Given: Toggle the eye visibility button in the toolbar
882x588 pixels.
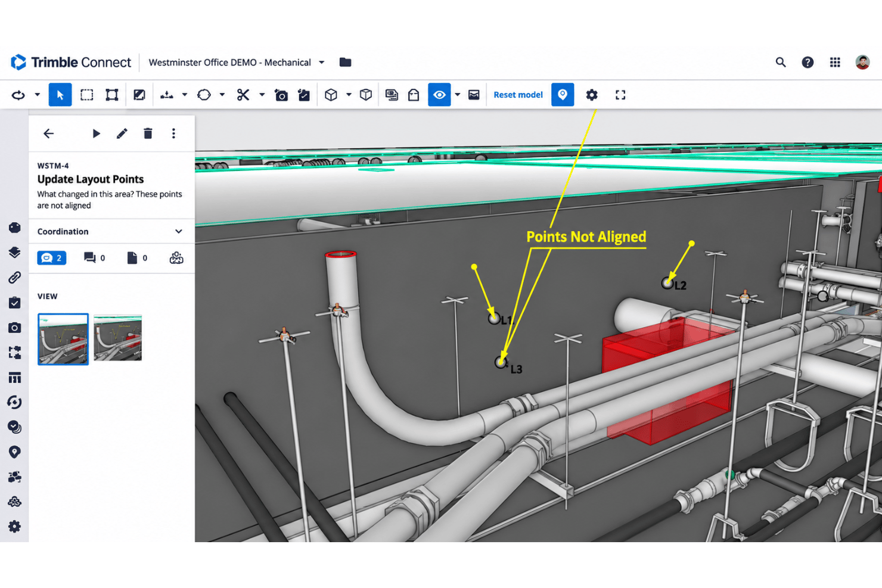Looking at the screenshot, I should (x=439, y=95).
